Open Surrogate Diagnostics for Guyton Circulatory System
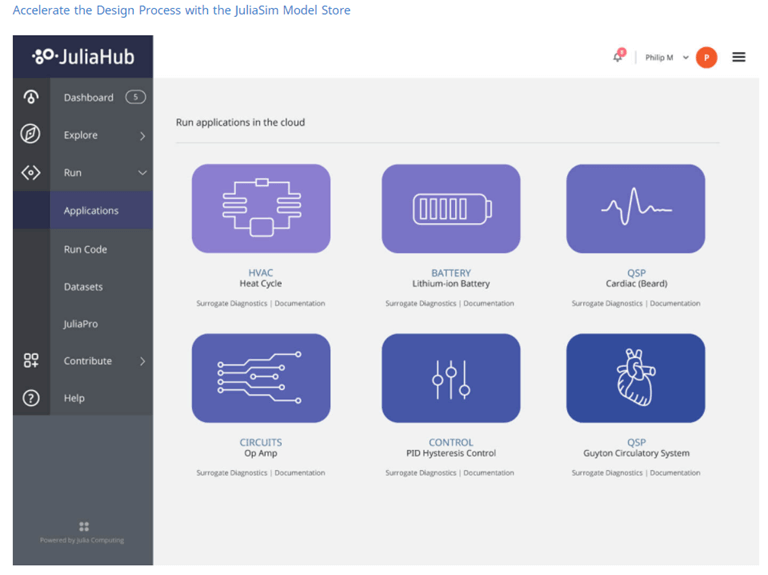Image resolution: width=768 pixels, height=575 pixels. coord(607,473)
